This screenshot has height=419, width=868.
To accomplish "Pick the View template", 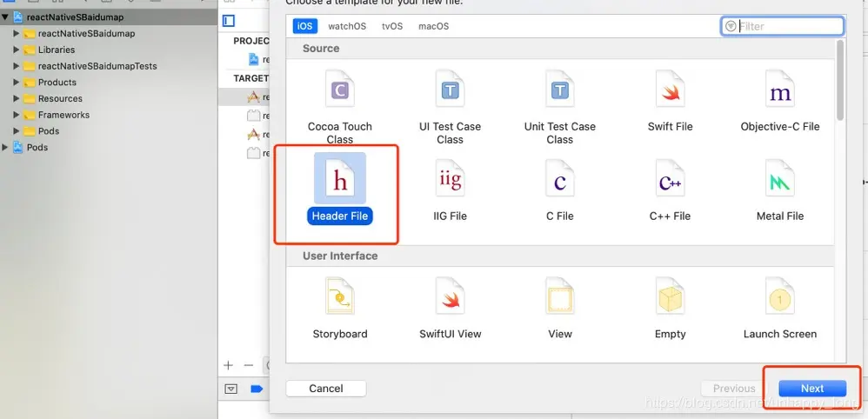I will pyautogui.click(x=559, y=309).
